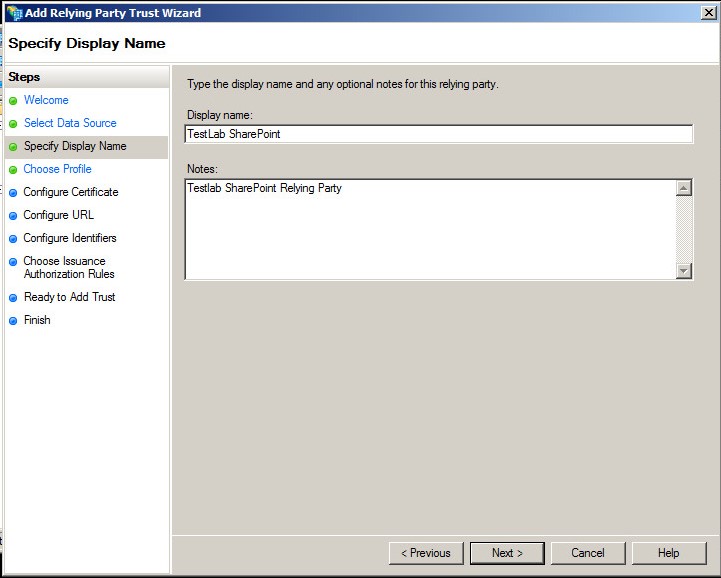Proceed with the Next button
This screenshot has width=721, height=578.
point(507,553)
